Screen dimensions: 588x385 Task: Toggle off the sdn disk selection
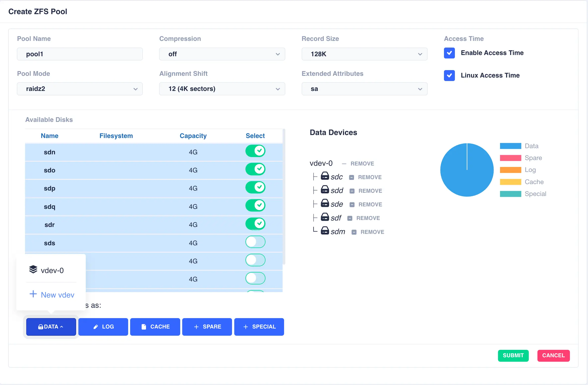pyautogui.click(x=255, y=151)
